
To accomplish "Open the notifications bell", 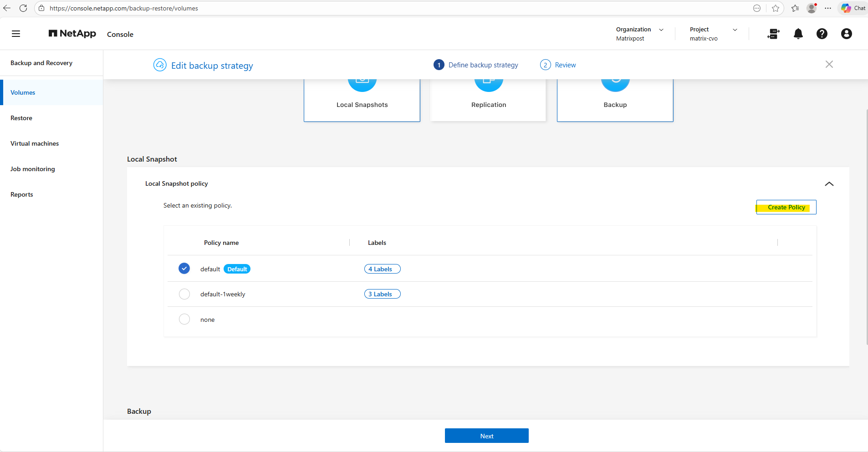I will pos(798,34).
